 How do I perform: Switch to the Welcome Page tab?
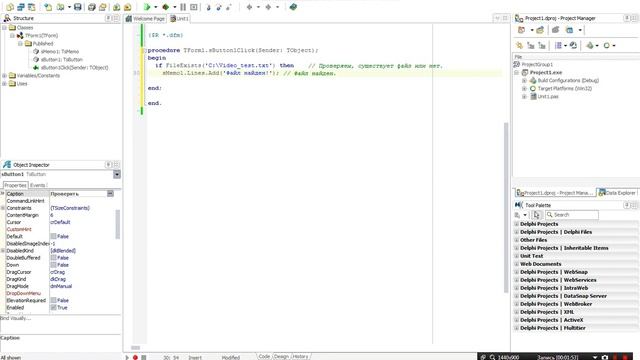145,18
